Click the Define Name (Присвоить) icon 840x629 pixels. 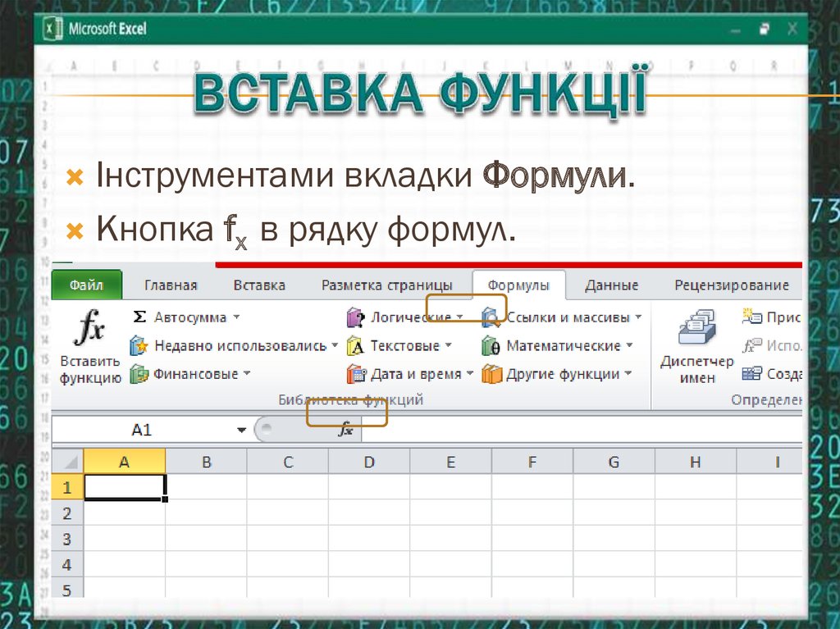[751, 316]
